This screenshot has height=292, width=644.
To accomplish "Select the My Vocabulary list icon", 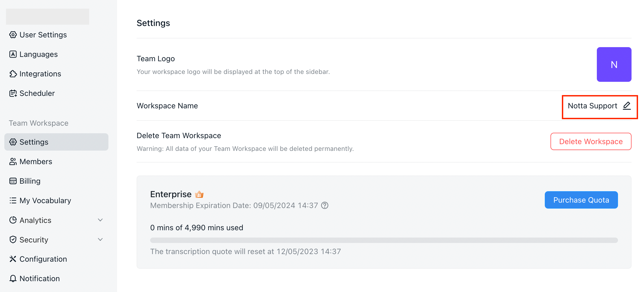I will tap(13, 200).
